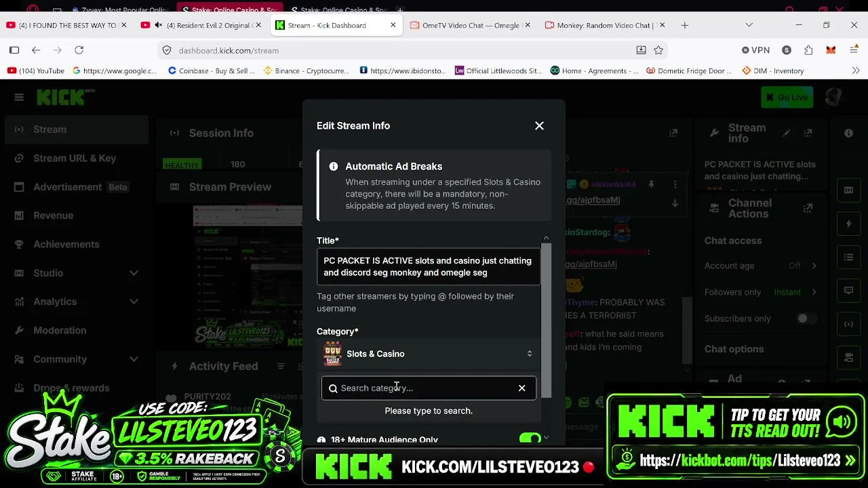Close the Edit Stream Info dialog

coord(539,125)
